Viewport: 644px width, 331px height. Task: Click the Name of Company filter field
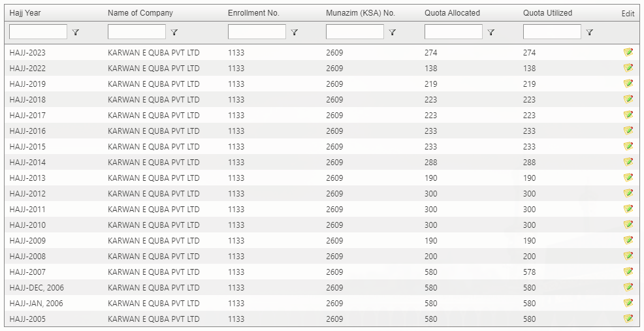coord(137,32)
